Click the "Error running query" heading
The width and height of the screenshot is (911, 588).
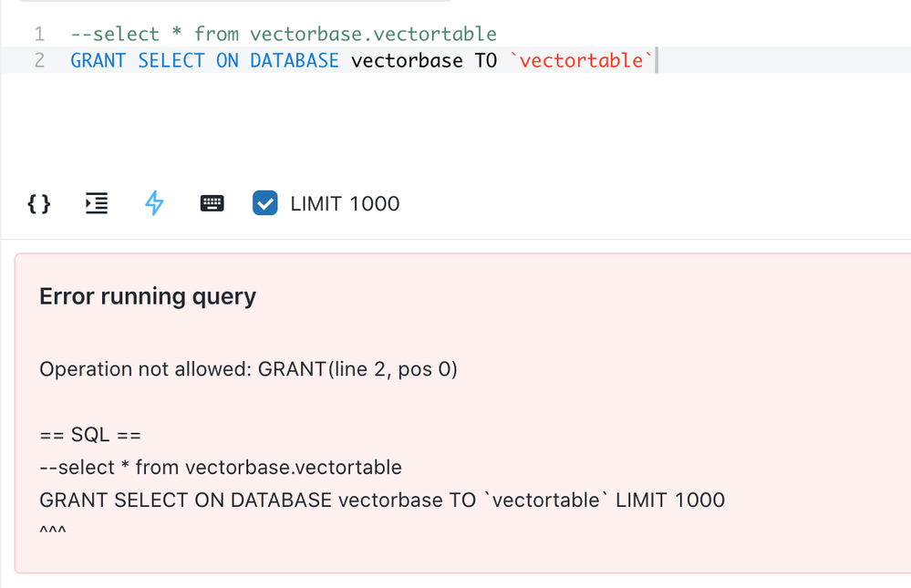click(x=148, y=296)
